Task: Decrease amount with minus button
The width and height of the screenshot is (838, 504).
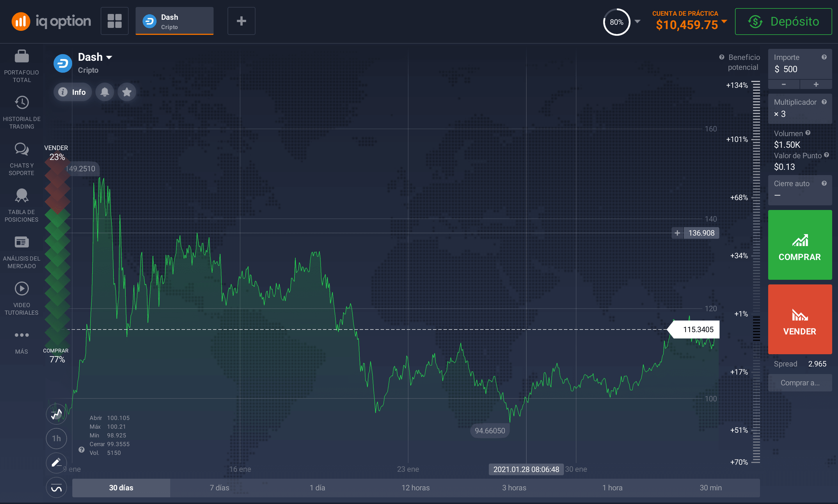Action: point(784,84)
